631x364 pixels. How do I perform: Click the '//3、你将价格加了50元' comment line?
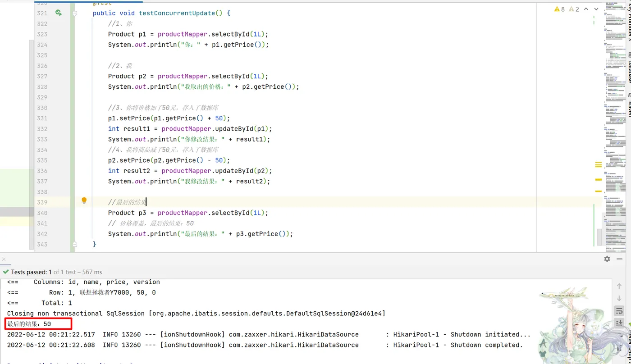163,108
